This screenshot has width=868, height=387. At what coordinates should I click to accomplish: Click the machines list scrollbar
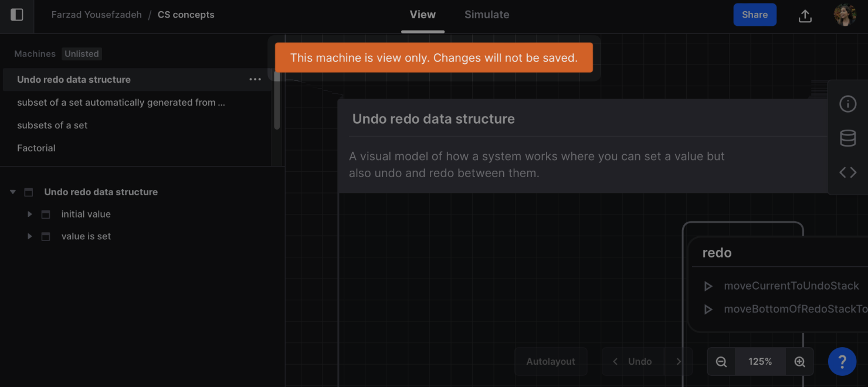pos(277,100)
